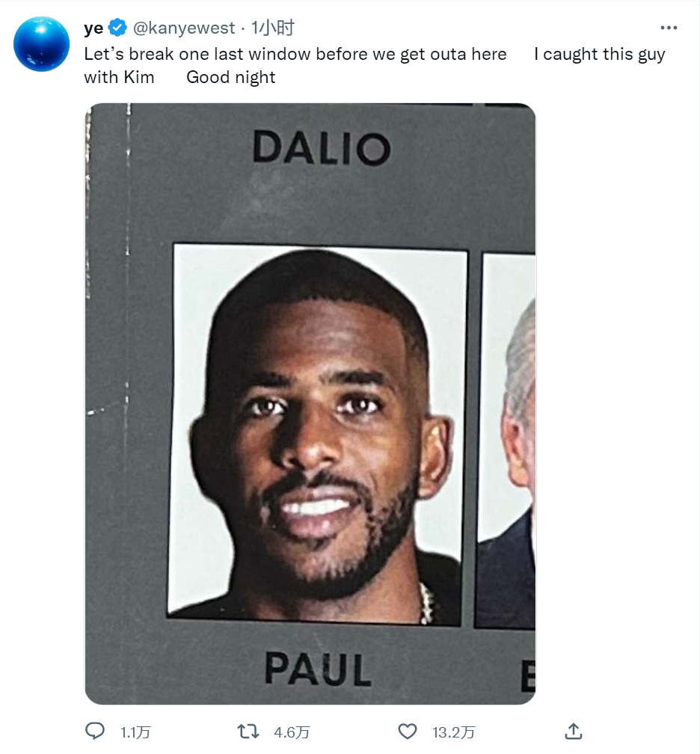Click the 1.1万 reply count

135,732
